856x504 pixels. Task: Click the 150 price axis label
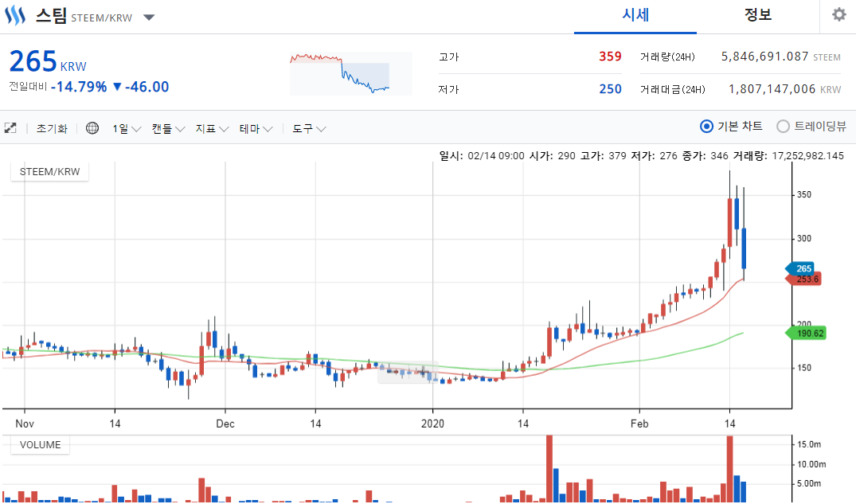(x=803, y=368)
